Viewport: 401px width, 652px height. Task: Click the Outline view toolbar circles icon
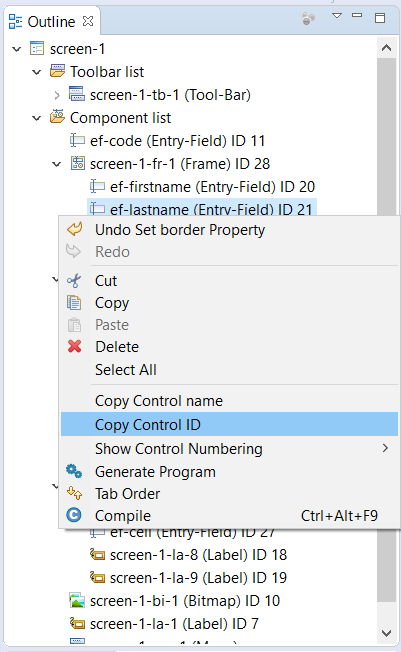pos(308,18)
